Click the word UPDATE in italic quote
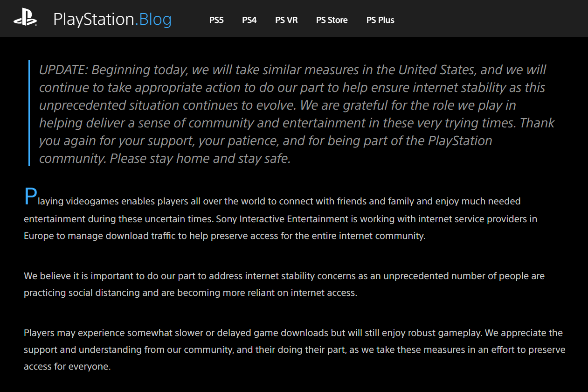This screenshot has height=392, width=588. point(63,70)
